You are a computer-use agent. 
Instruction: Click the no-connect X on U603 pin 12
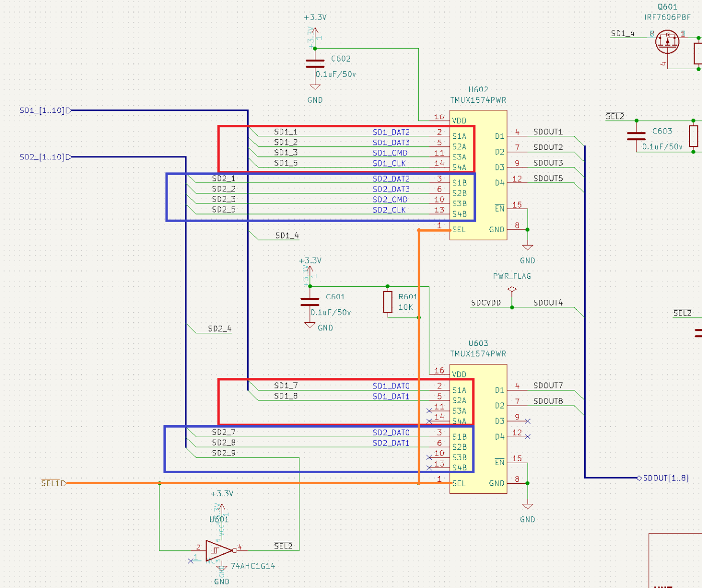tap(528, 437)
